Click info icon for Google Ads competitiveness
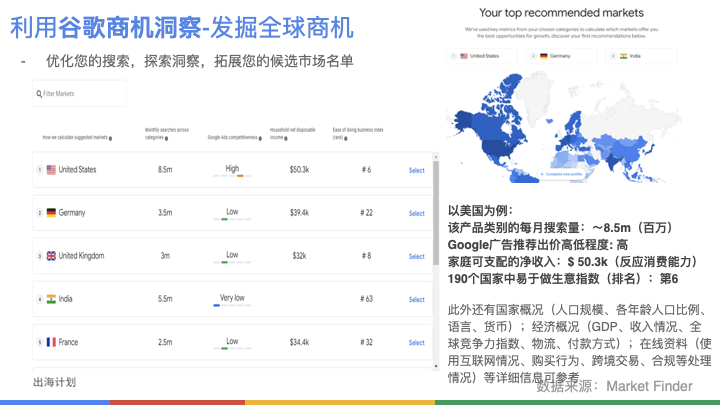 (260, 138)
